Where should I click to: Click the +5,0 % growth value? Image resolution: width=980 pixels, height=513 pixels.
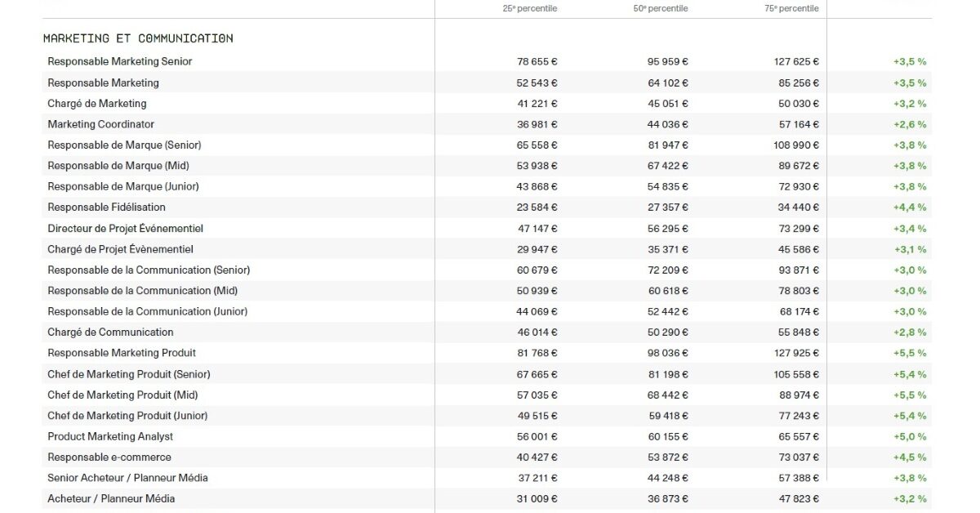coord(909,436)
